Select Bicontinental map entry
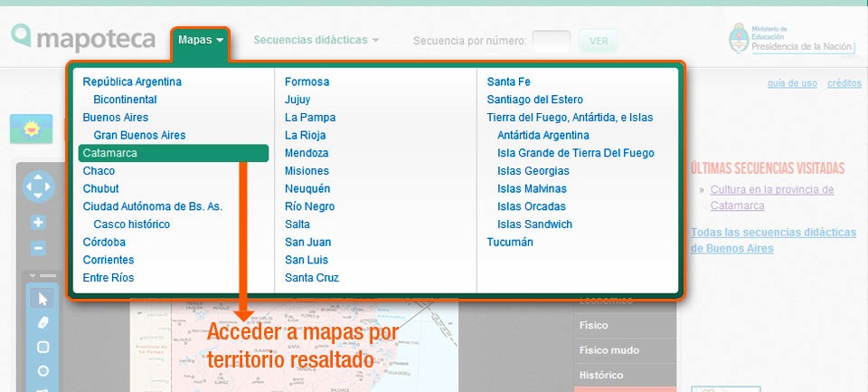Image resolution: width=868 pixels, height=392 pixels. (x=125, y=100)
